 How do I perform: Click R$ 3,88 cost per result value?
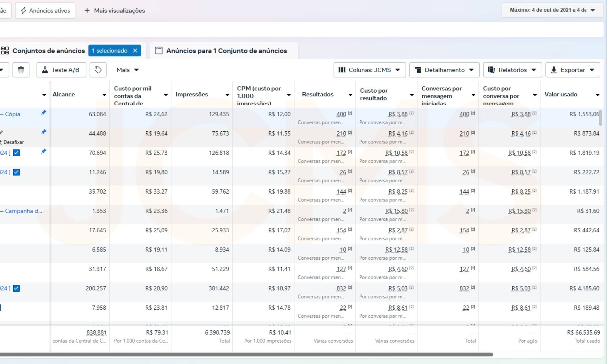coord(398,114)
